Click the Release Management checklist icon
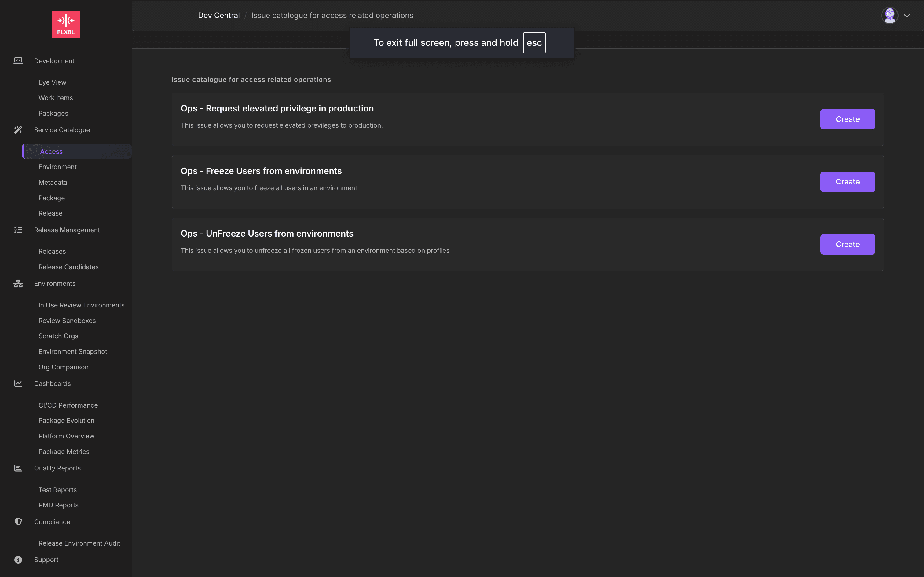The width and height of the screenshot is (924, 577). 18,230
